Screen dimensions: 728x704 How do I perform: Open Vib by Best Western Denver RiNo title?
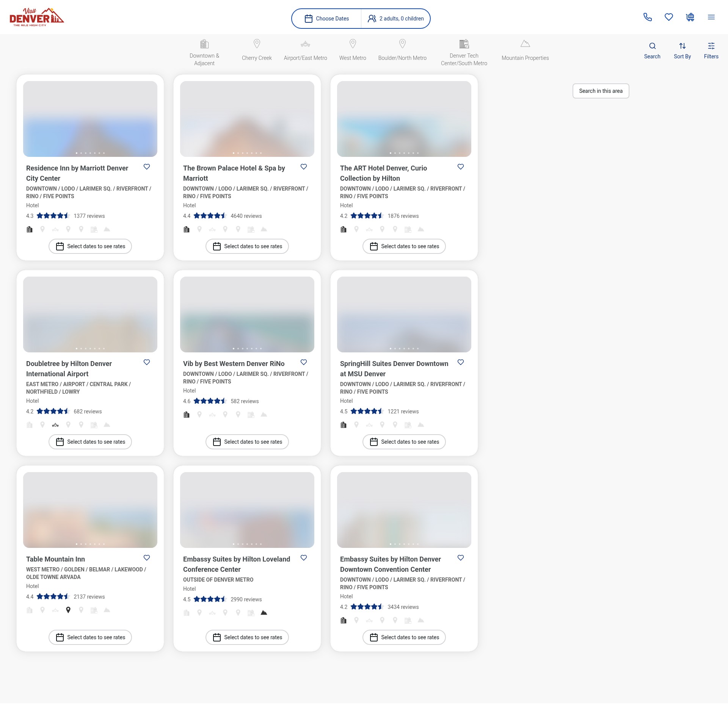pyautogui.click(x=234, y=364)
